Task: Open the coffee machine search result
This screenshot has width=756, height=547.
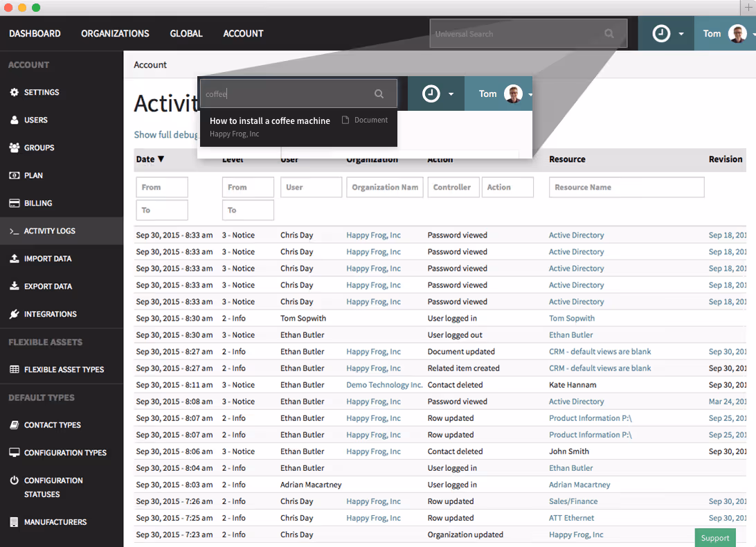Action: point(298,127)
